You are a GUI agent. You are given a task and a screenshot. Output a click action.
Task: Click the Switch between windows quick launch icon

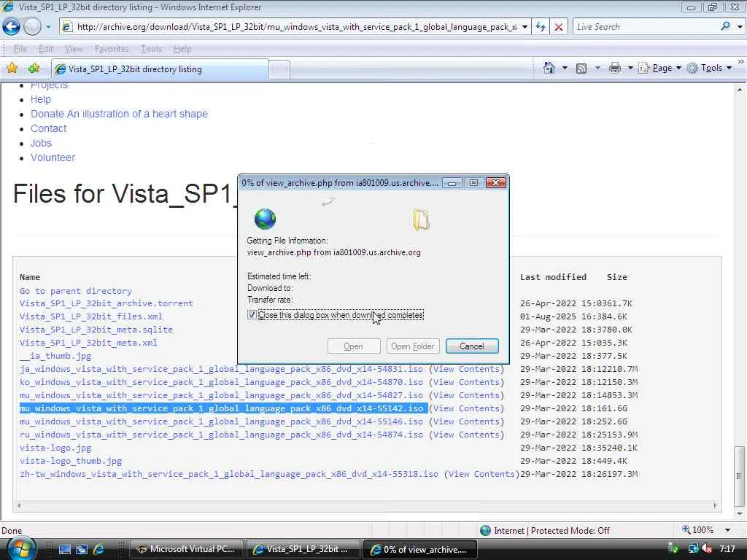coord(82,549)
